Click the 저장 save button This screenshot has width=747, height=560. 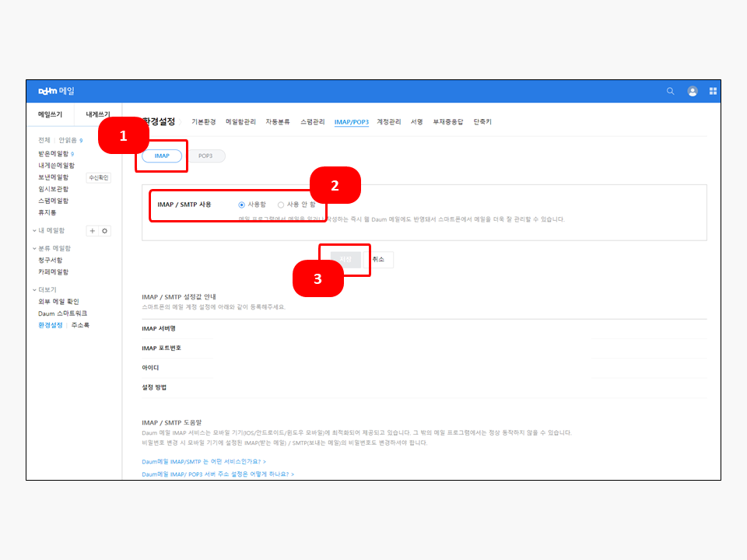[x=345, y=259]
